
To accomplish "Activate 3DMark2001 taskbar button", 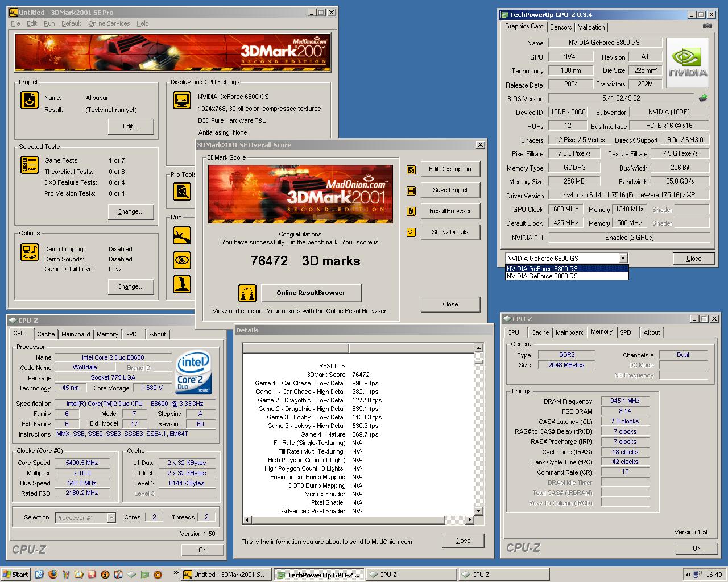I will pos(225,575).
